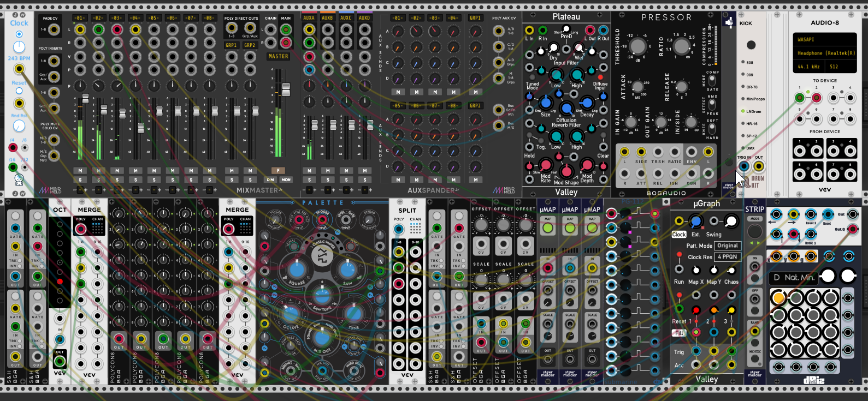Toggle the DIM button on the master
The width and height of the screenshot is (868, 401).
[x=270, y=179]
